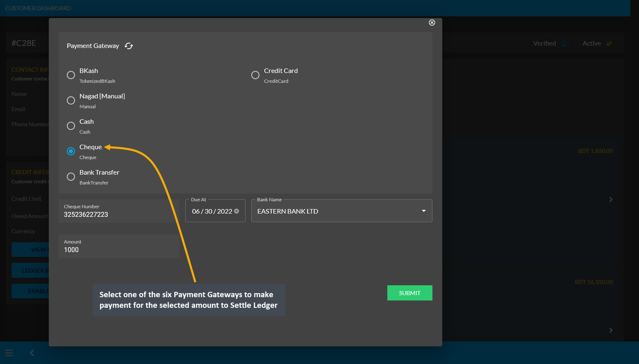Expand the BDT 1,600.00 row chevron
Viewport: 639px width, 364px height.
click(611, 200)
